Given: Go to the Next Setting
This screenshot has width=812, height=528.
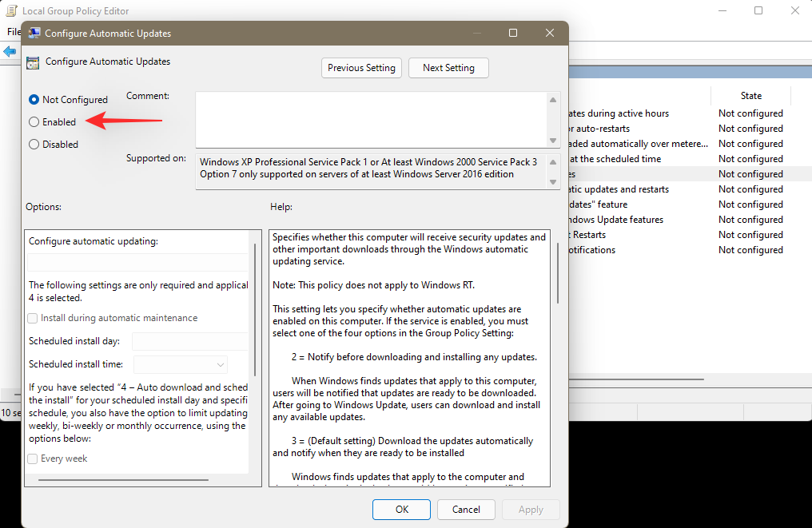Looking at the screenshot, I should point(448,68).
